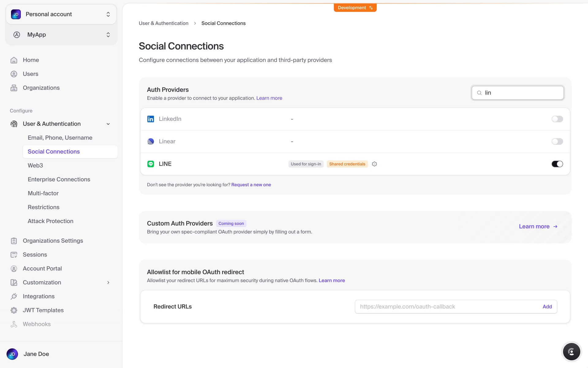Image resolution: width=588 pixels, height=368 pixels.
Task: Click the provider search field
Action: pyautogui.click(x=521, y=93)
